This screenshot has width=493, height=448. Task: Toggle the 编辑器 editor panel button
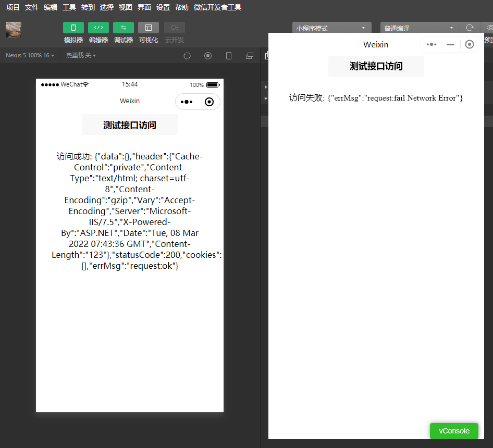tap(98, 28)
